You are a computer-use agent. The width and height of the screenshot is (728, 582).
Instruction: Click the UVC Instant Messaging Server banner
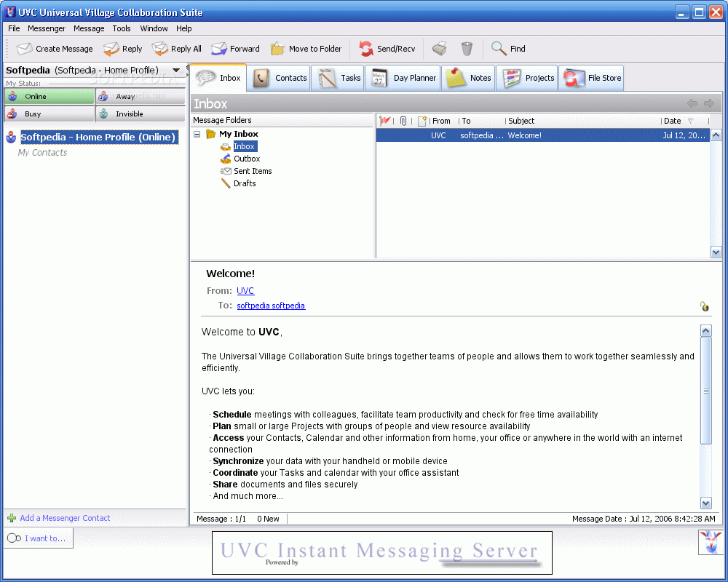pos(382,553)
